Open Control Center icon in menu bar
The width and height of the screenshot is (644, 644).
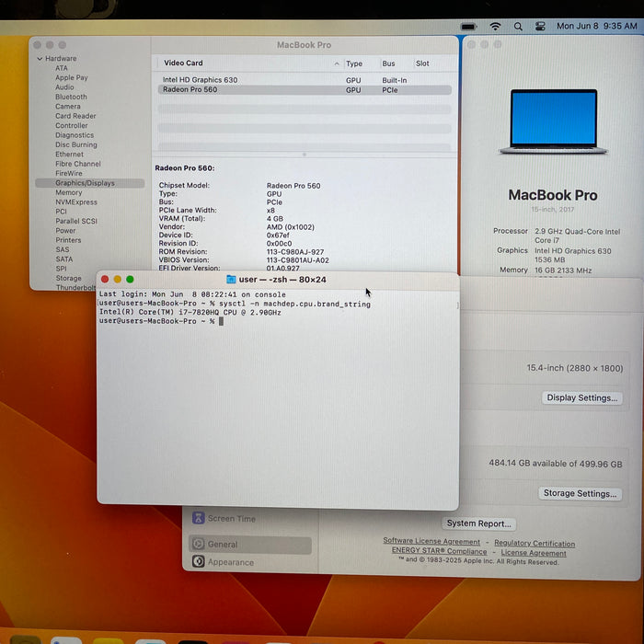click(540, 27)
